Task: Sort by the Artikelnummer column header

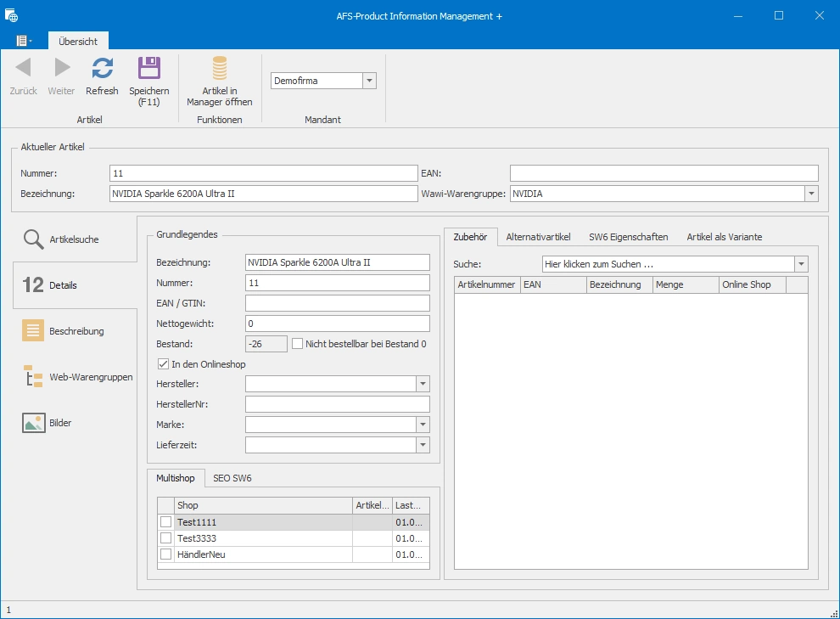Action: click(488, 284)
